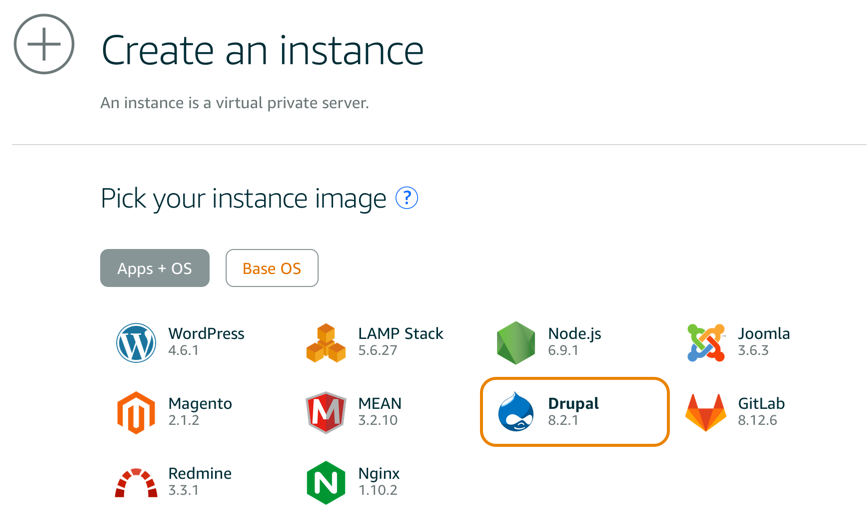Switch to the Apps + OS tab

155,268
